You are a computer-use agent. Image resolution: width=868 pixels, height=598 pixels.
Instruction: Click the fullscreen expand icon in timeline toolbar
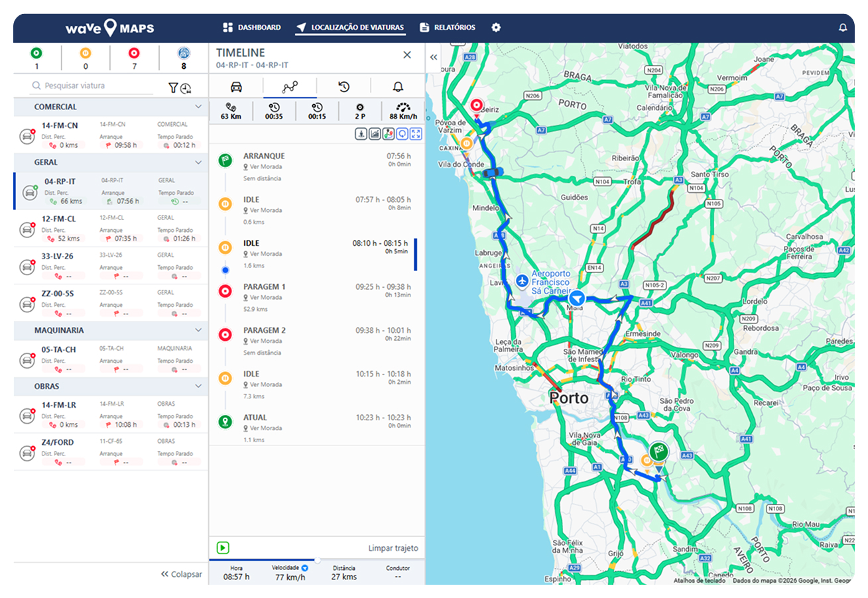point(416,134)
